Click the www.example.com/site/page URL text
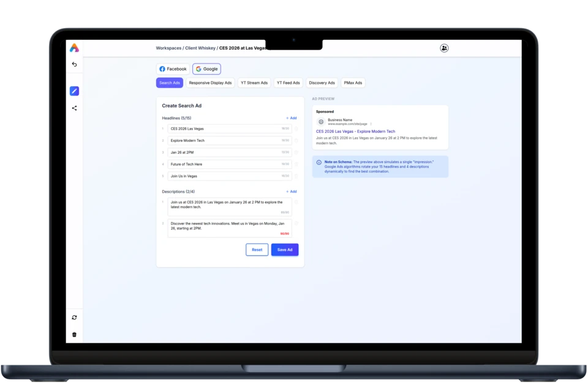 (x=348, y=124)
